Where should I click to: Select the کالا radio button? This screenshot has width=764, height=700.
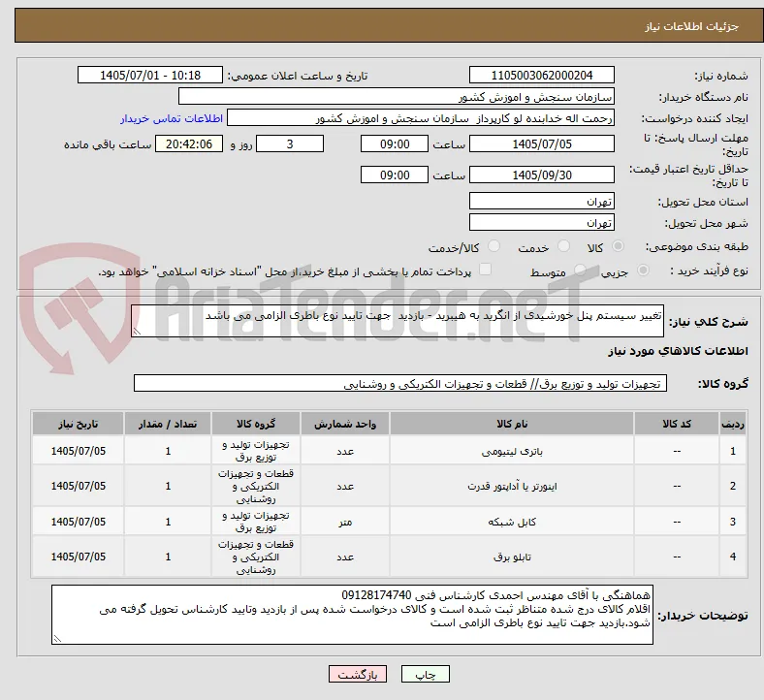coord(618,246)
